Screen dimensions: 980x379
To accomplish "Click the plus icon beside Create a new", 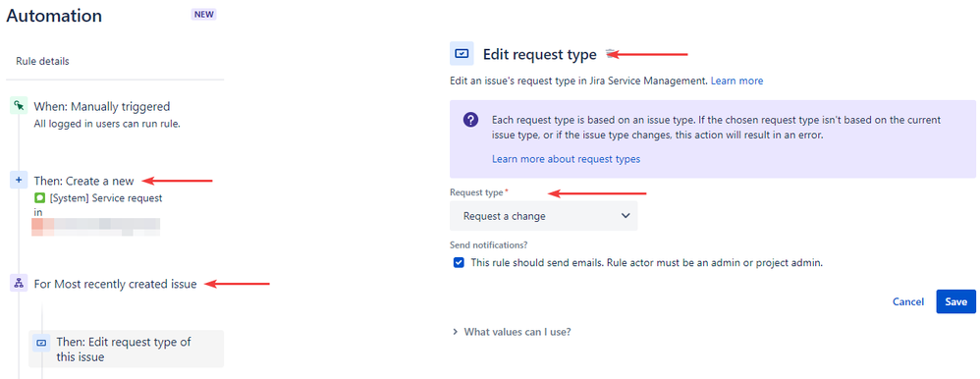I will coord(18,181).
